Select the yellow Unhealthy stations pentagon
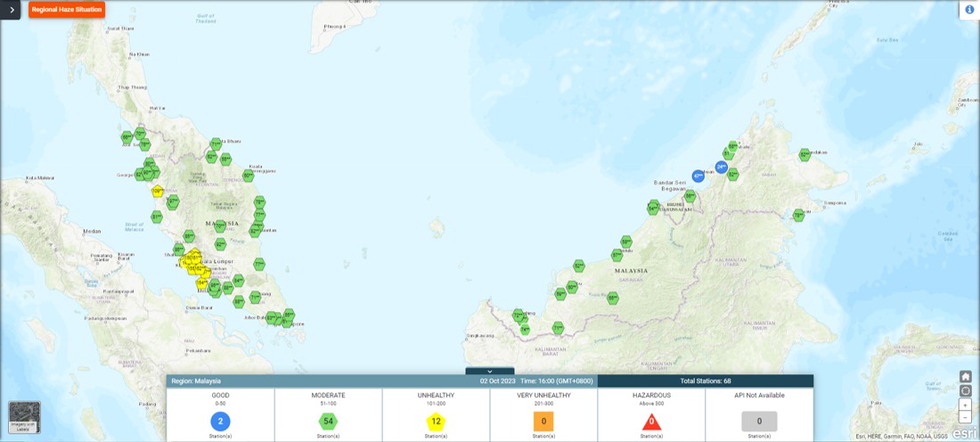 (x=436, y=421)
